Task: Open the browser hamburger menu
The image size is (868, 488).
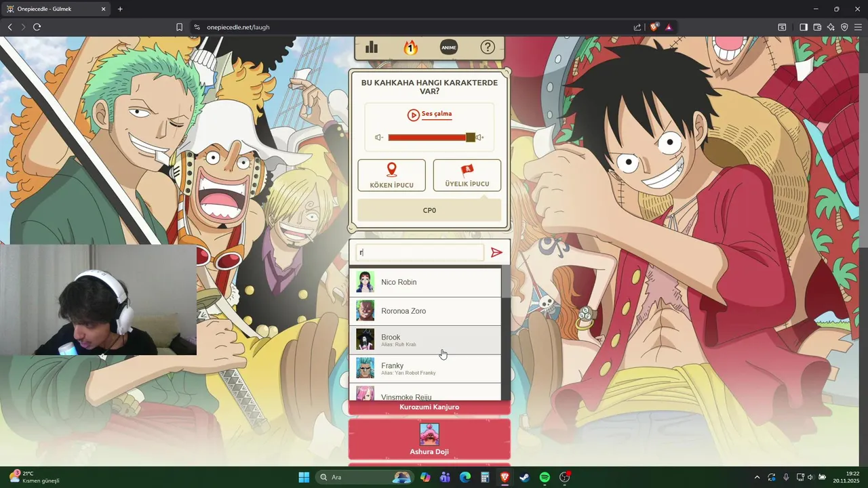Action: (858, 27)
